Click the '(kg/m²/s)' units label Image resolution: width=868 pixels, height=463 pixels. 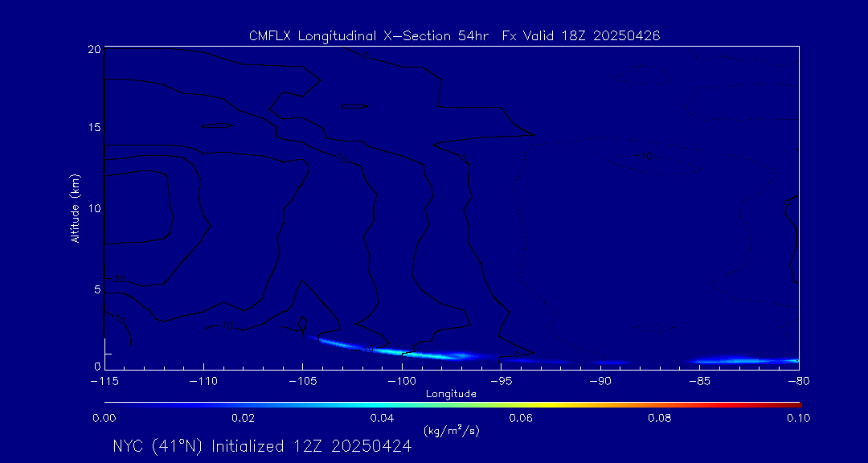pyautogui.click(x=451, y=430)
